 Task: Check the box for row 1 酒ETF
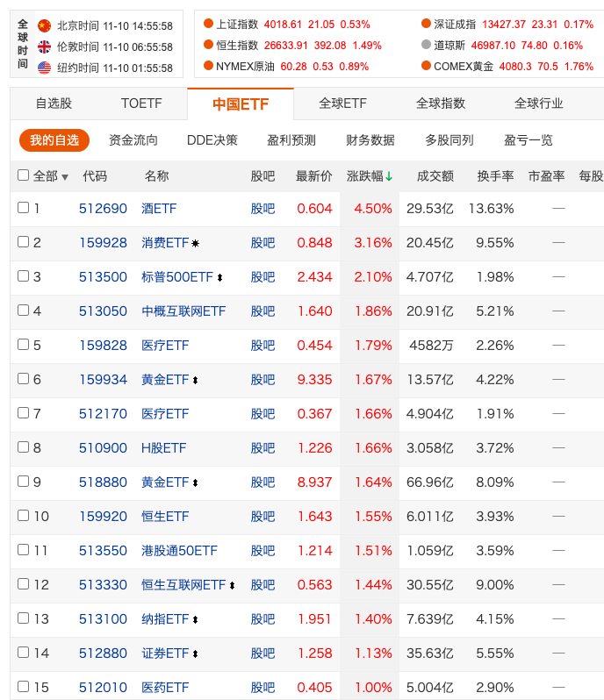(x=23, y=208)
